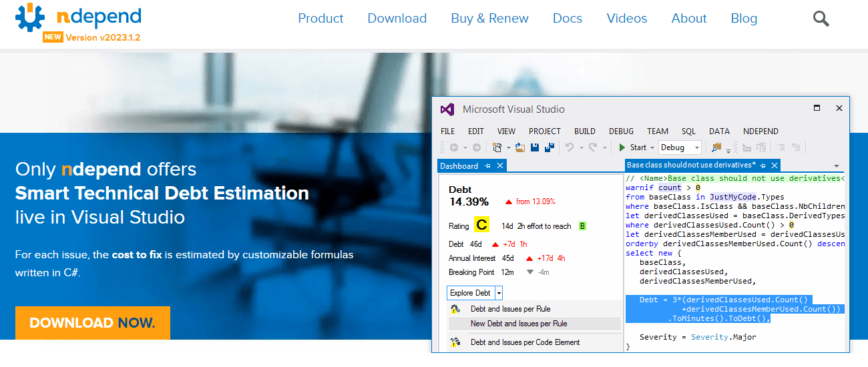The image size is (868, 367).
Task: Click the Visual Studio logo icon
Action: pos(447,109)
